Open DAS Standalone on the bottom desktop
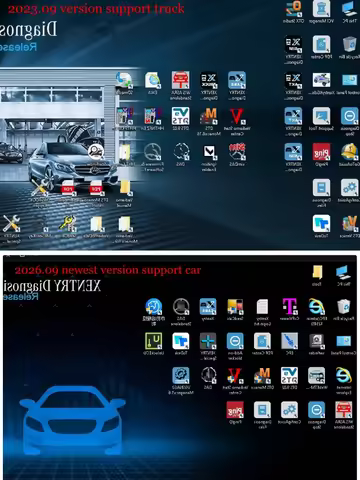 coord(181,307)
